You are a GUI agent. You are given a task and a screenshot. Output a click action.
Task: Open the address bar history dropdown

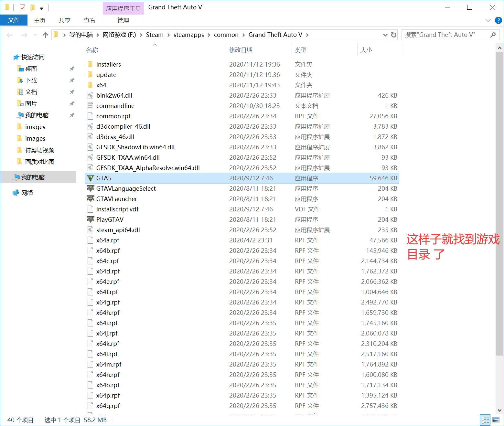(x=385, y=35)
